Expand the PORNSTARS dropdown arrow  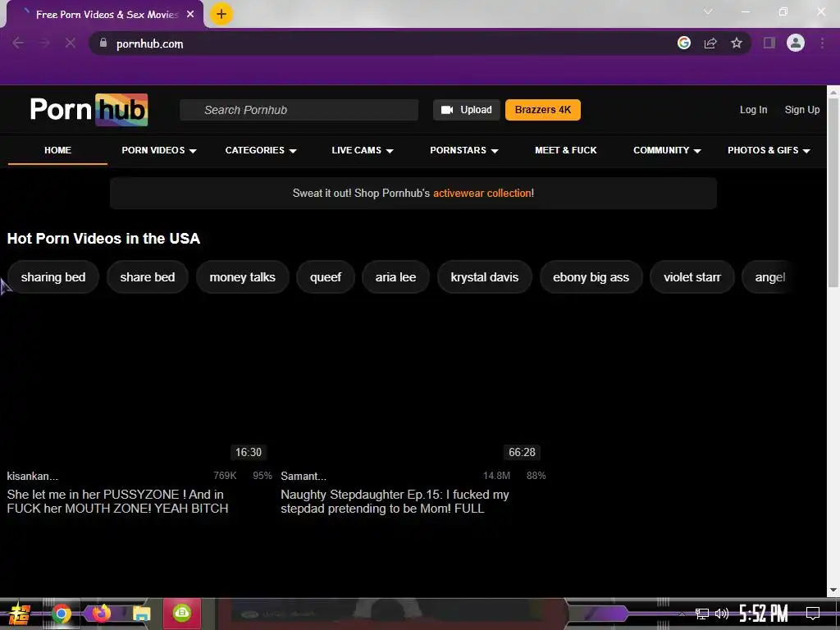495,151
